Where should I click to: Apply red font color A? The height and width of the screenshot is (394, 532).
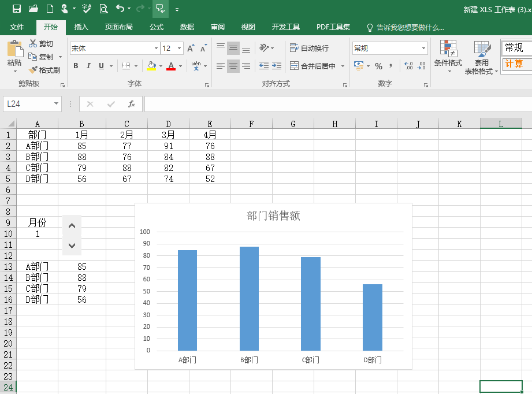[171, 66]
